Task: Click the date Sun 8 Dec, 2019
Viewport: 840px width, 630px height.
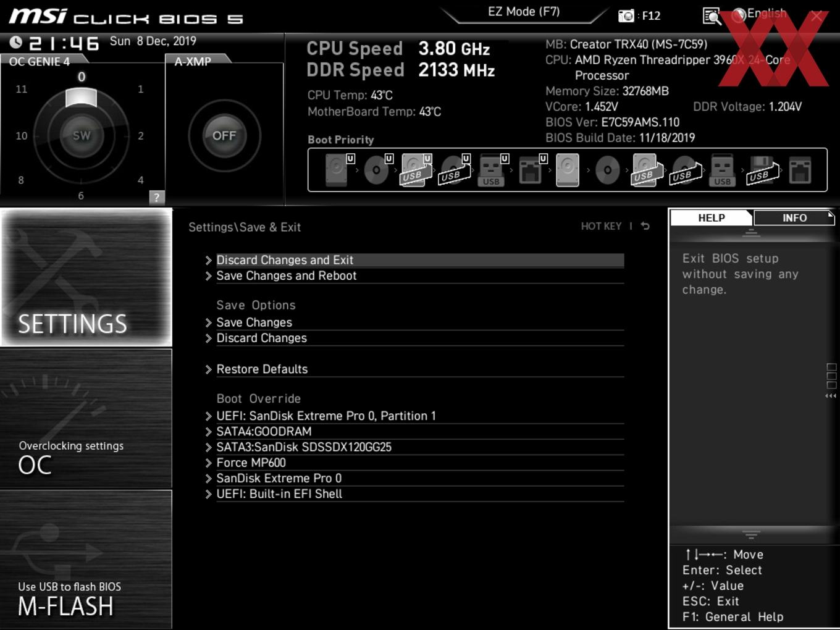Action: pos(153,41)
